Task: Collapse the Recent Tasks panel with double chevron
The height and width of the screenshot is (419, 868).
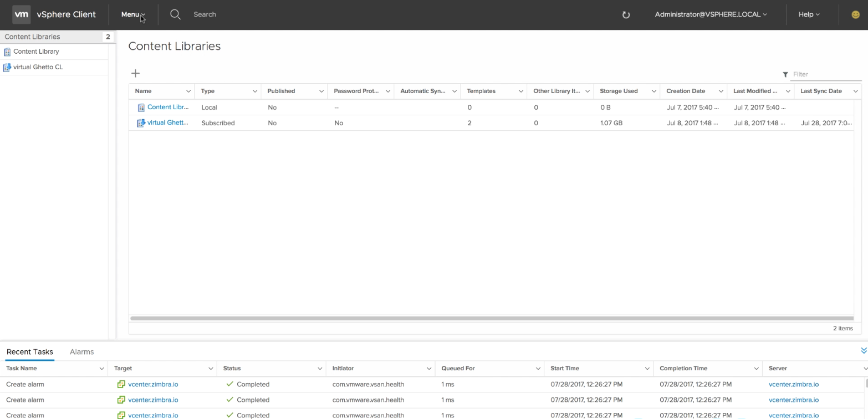Action: tap(864, 350)
